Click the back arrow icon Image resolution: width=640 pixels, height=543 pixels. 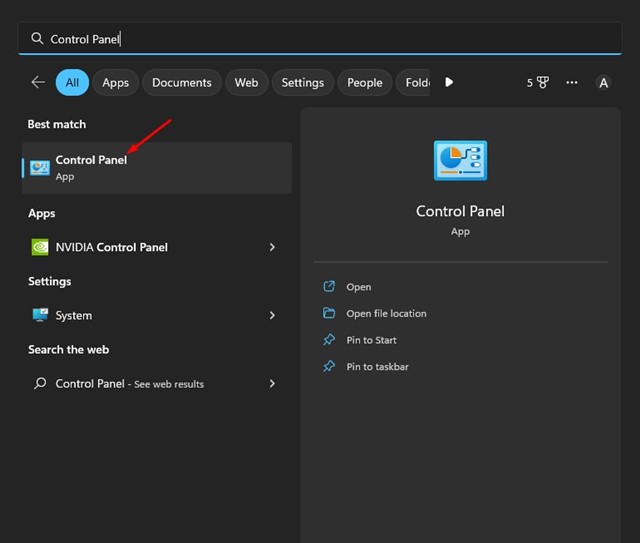coord(38,83)
